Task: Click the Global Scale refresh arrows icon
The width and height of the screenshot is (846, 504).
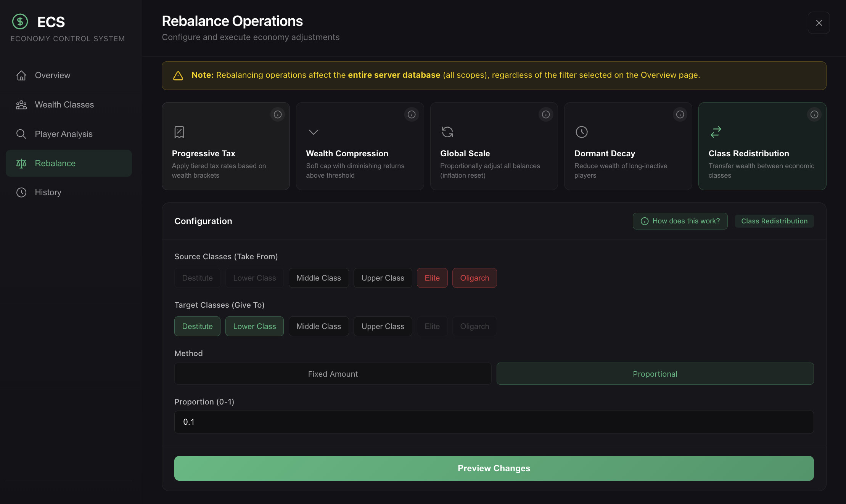Action: point(447,132)
